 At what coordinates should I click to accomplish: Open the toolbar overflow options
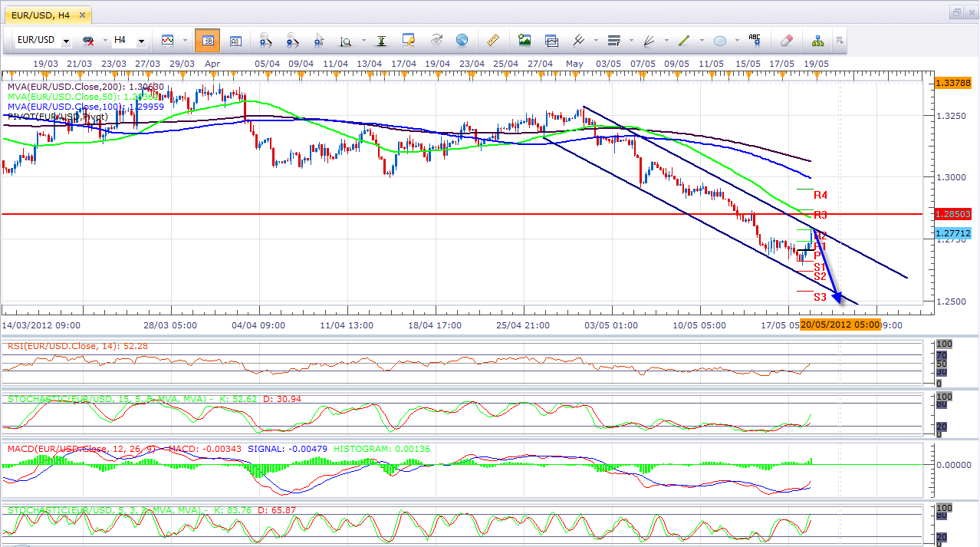[x=840, y=40]
